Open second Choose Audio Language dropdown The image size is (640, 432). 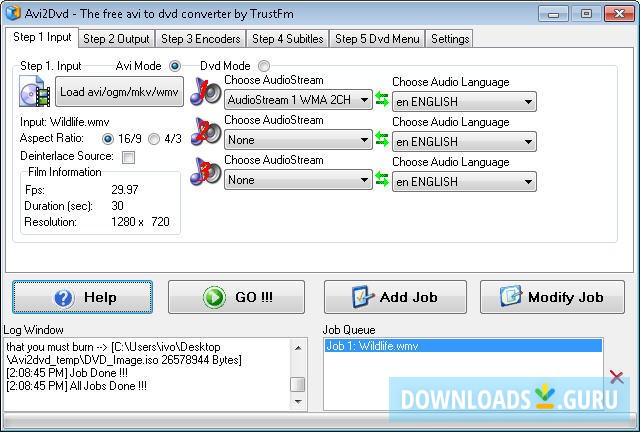click(464, 141)
